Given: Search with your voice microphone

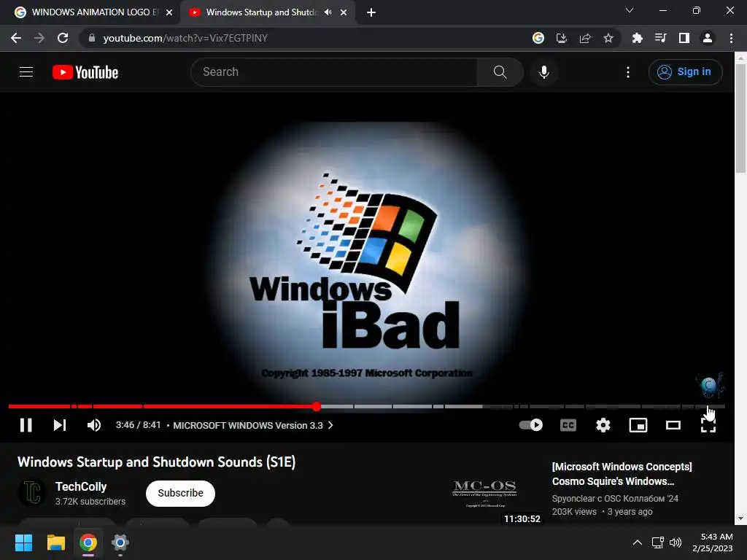Looking at the screenshot, I should pos(544,72).
